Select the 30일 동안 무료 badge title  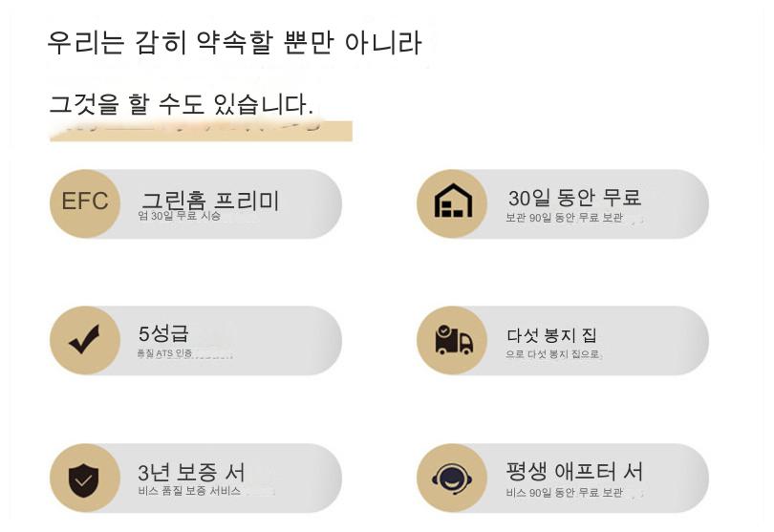pos(574,198)
